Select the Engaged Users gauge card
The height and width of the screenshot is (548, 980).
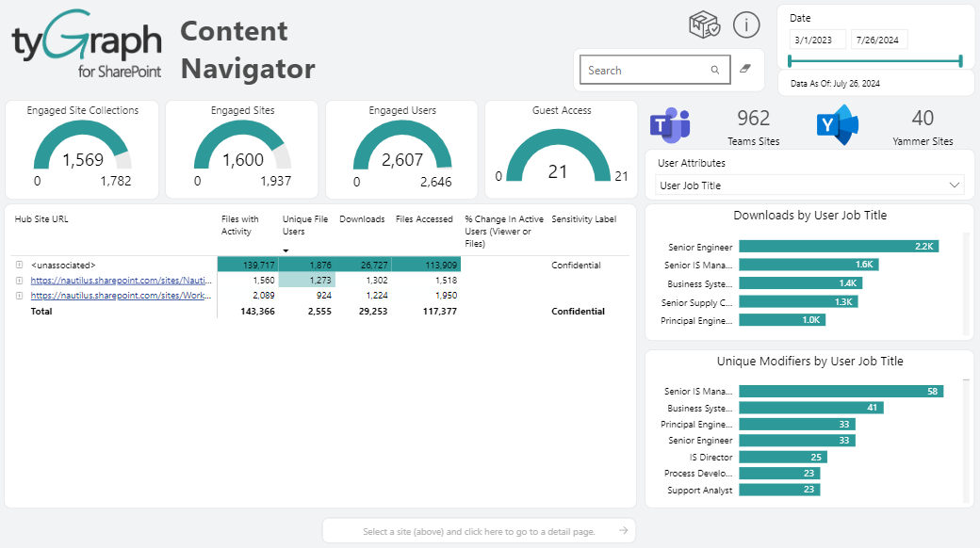tap(400, 149)
